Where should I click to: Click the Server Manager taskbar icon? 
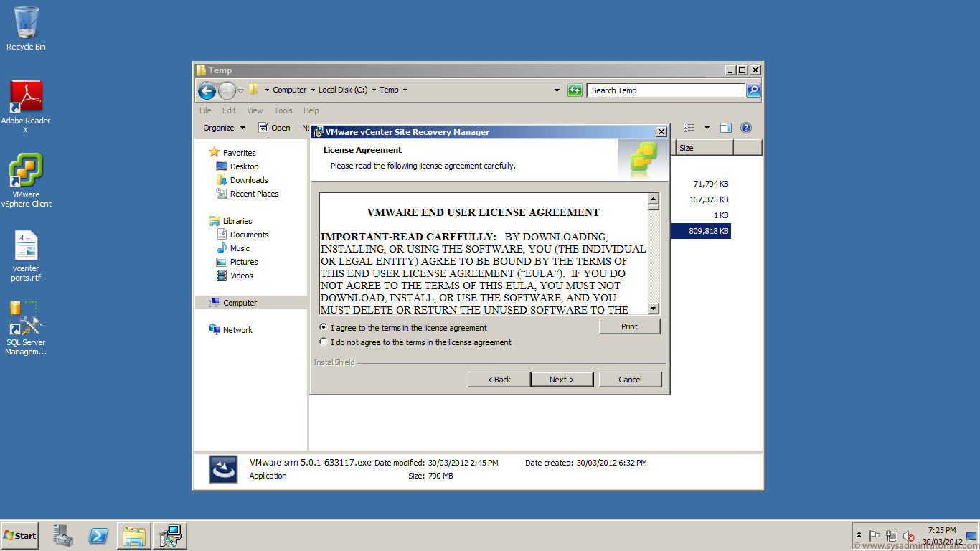coord(63,535)
